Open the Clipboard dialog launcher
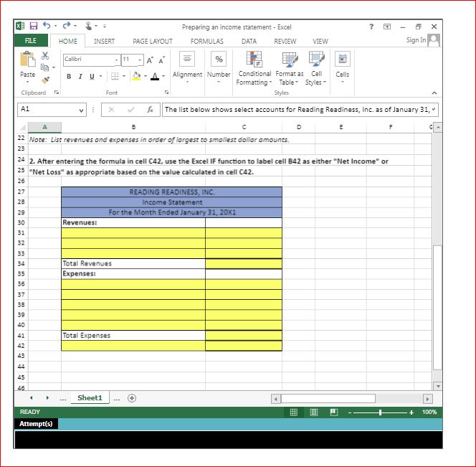The width and height of the screenshot is (476, 467). pos(57,93)
